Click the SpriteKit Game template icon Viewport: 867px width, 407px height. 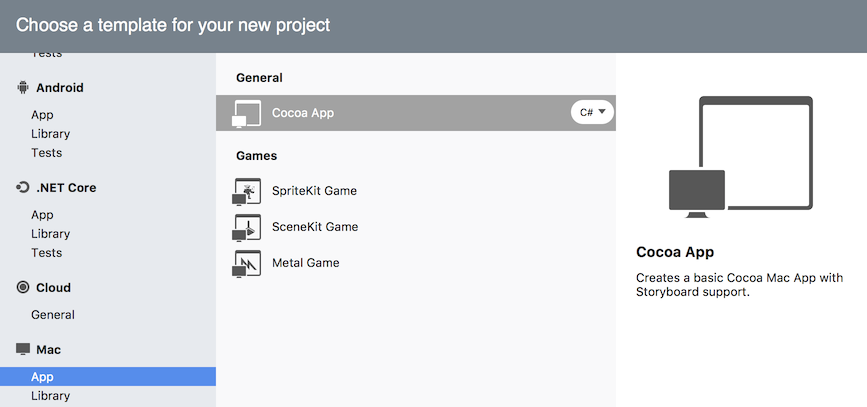[x=247, y=191]
